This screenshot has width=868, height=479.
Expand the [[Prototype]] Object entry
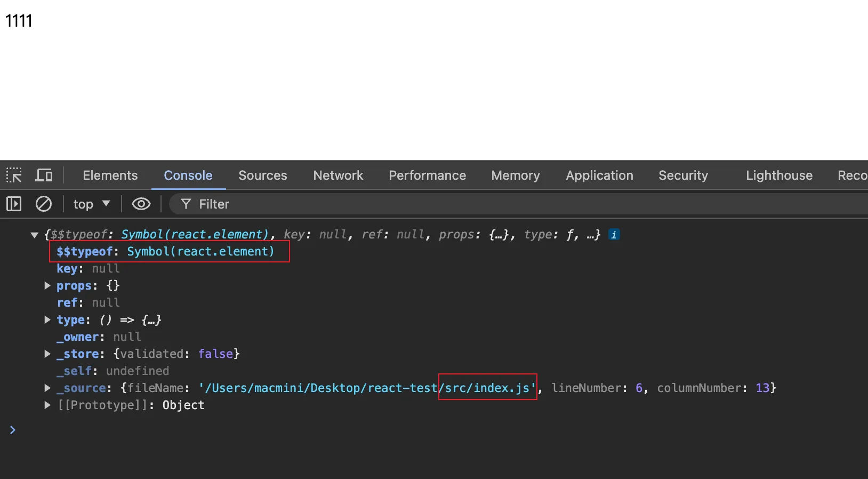click(x=47, y=405)
